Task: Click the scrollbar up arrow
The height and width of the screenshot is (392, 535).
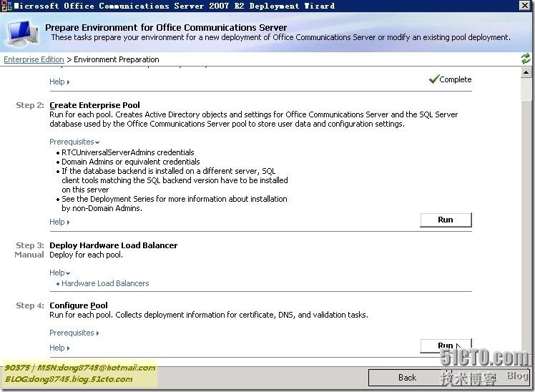Action: coord(526,72)
